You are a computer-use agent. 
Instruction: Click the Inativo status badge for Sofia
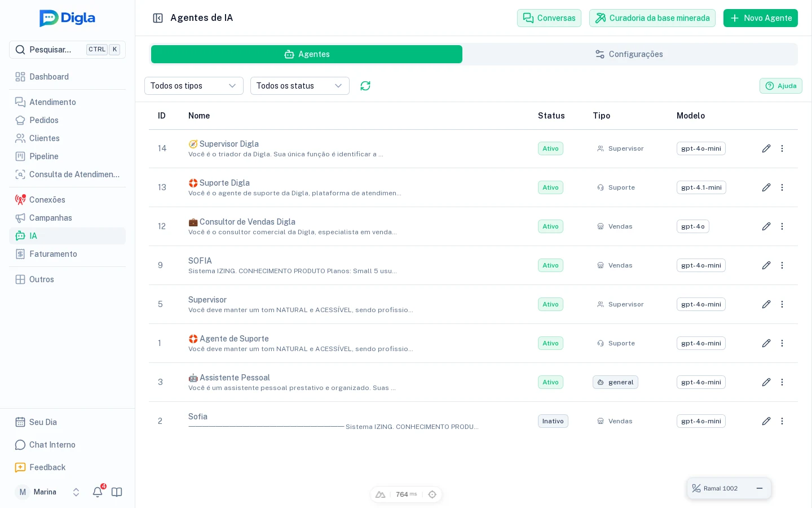pos(553,421)
